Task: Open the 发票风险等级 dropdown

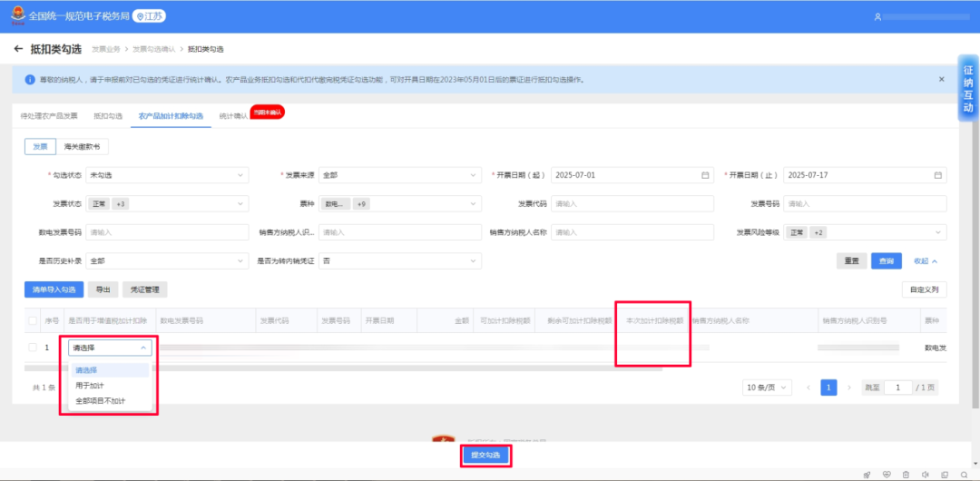Action: tap(865, 232)
